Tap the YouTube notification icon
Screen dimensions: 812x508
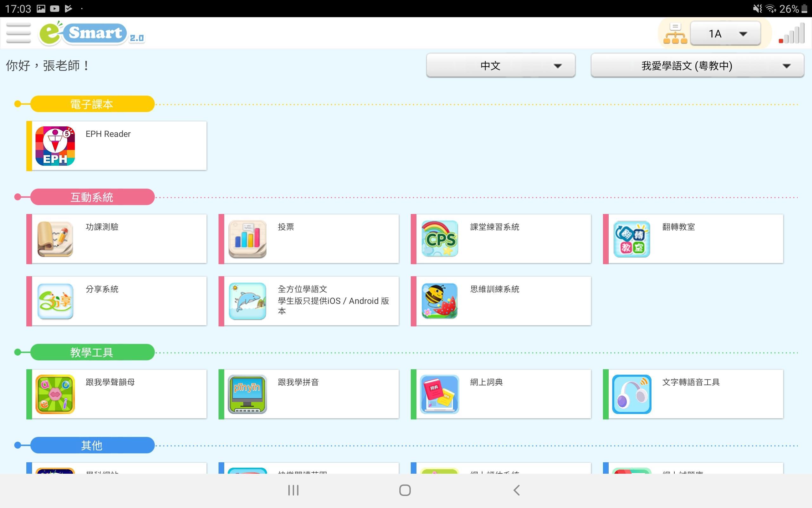point(54,9)
